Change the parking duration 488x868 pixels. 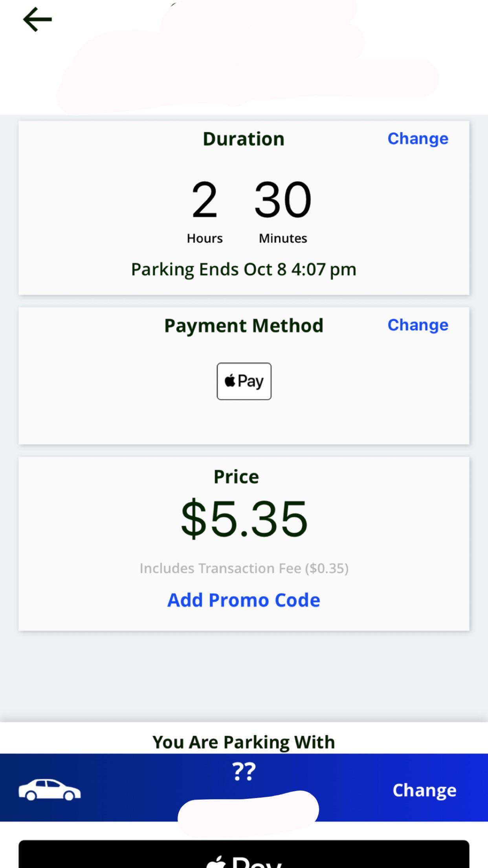[418, 139]
